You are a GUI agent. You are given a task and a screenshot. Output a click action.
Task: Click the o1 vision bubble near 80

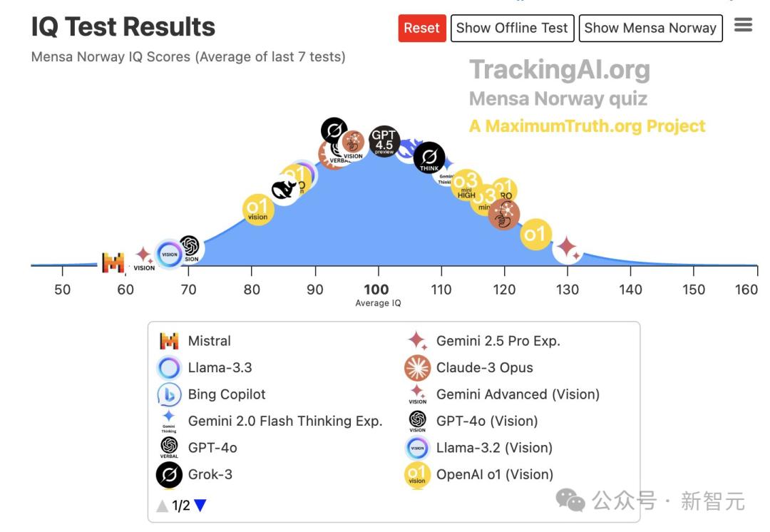pyautogui.click(x=257, y=210)
